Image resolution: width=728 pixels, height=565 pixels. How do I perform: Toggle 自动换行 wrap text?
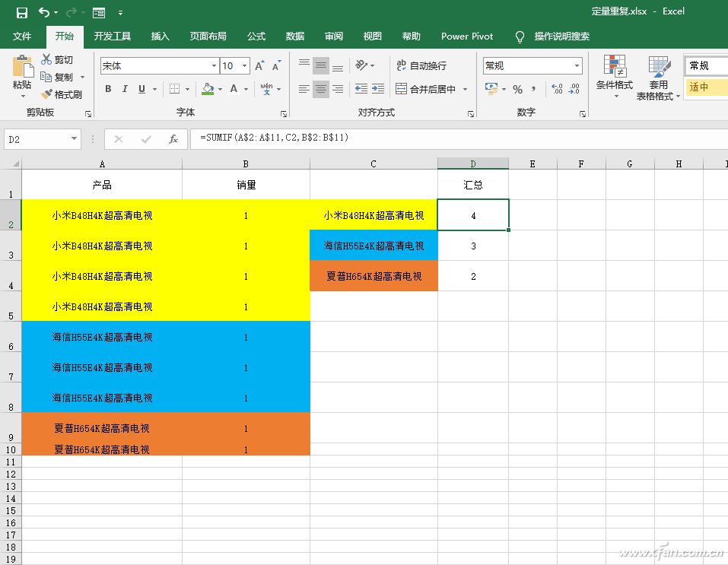[421, 65]
